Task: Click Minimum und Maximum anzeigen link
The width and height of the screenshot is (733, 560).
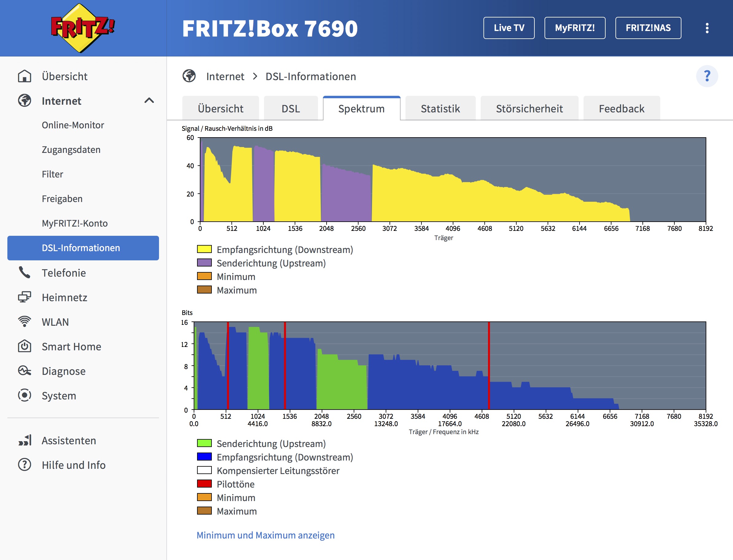Action: (265, 535)
